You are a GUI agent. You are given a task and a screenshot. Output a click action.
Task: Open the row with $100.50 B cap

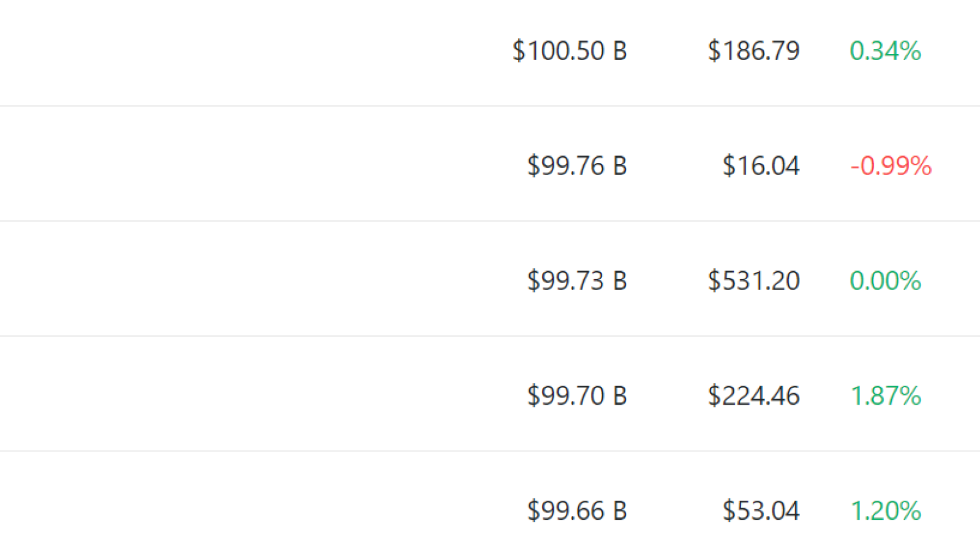click(x=490, y=53)
